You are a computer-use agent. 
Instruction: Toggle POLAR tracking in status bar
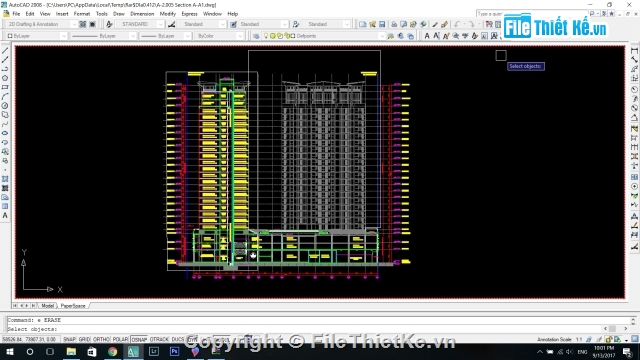pyautogui.click(x=120, y=340)
